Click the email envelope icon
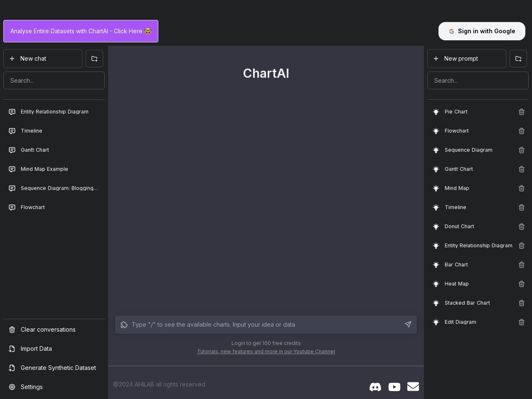 (413, 387)
